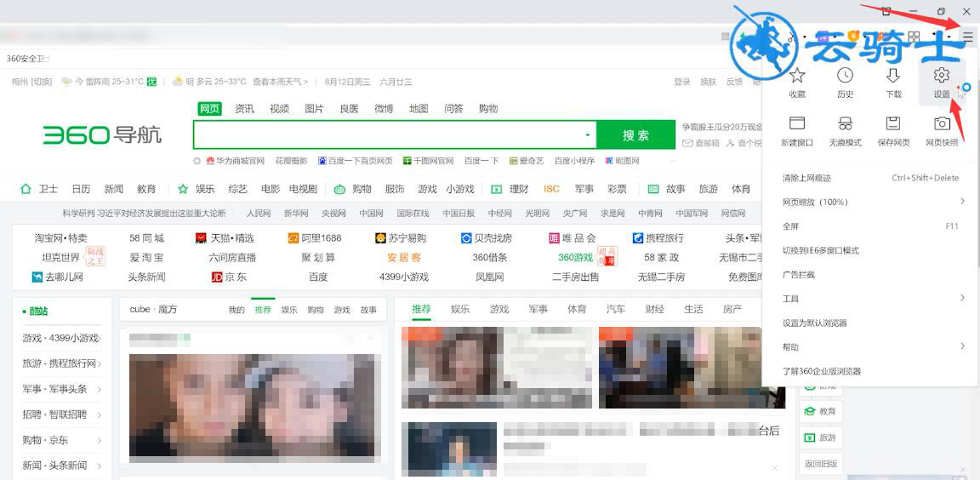Screen dimensions: 980x480
Task: Click the green 搜索 button
Action: click(635, 135)
